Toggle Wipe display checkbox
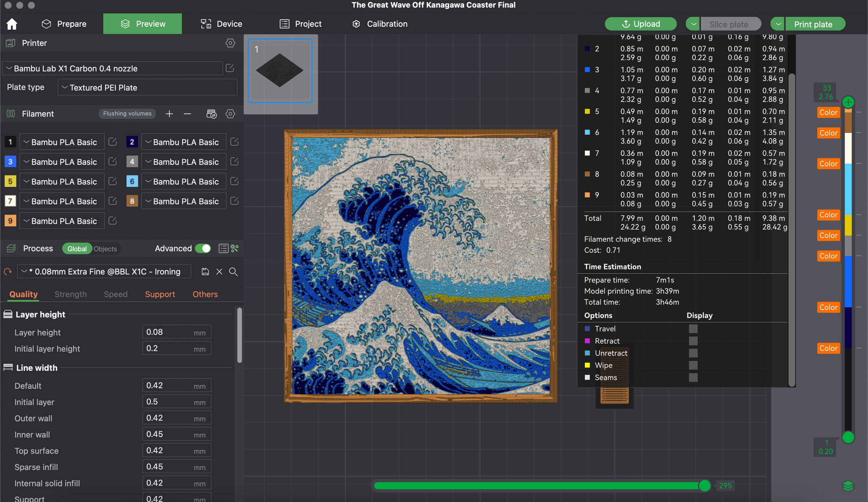This screenshot has height=502, width=868. coord(693,365)
